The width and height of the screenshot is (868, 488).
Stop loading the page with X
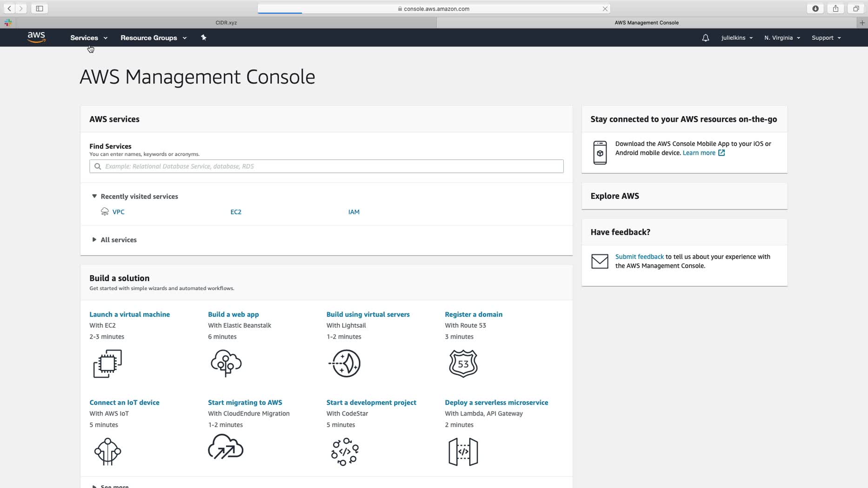(x=605, y=9)
